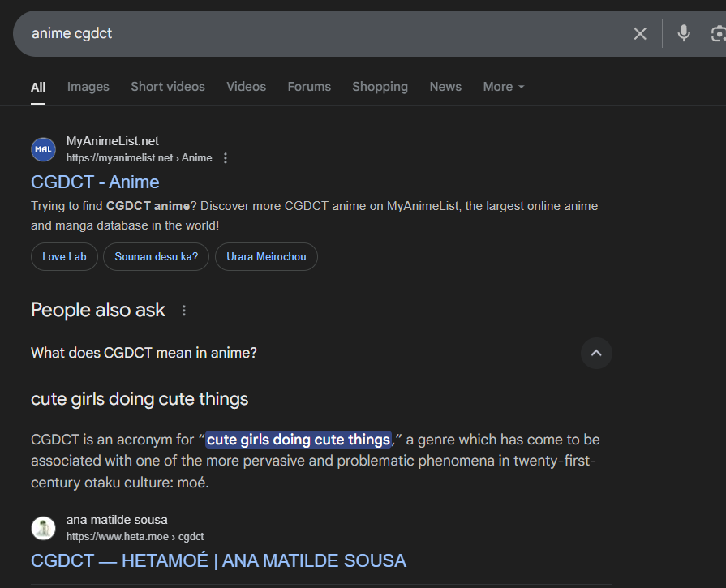Open the Love Lab sitelink chip
726x588 pixels.
tap(64, 256)
